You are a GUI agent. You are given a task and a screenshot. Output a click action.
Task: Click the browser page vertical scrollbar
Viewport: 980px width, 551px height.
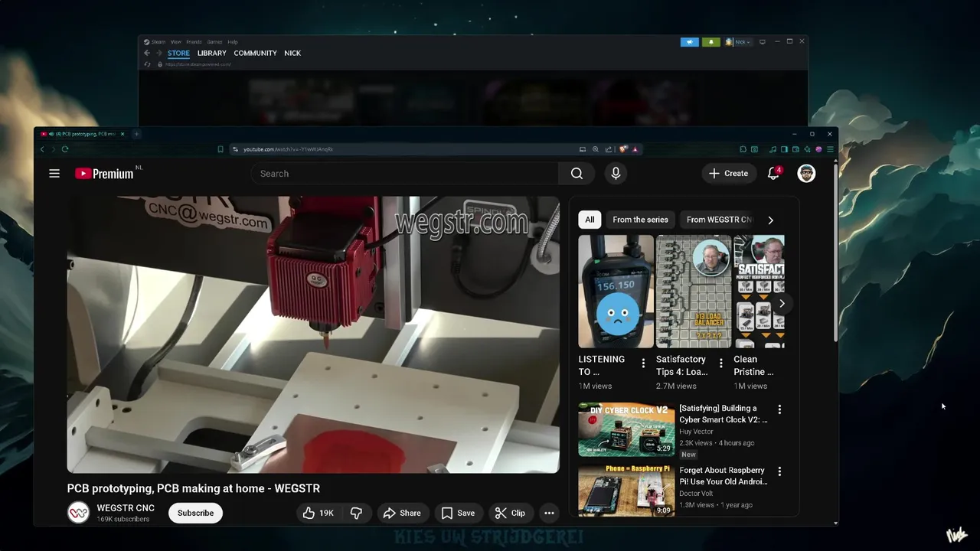835,253
